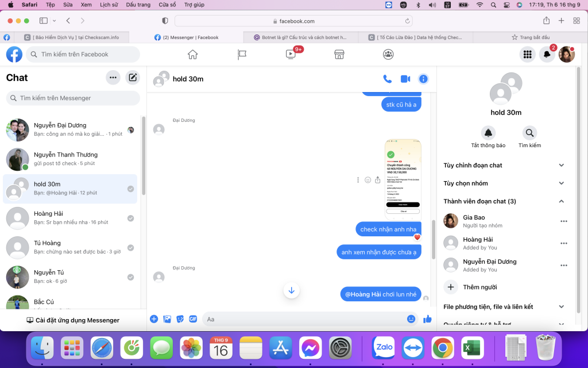588x368 pixels.
Task: Click the conversation info icon
Action: [x=423, y=79]
